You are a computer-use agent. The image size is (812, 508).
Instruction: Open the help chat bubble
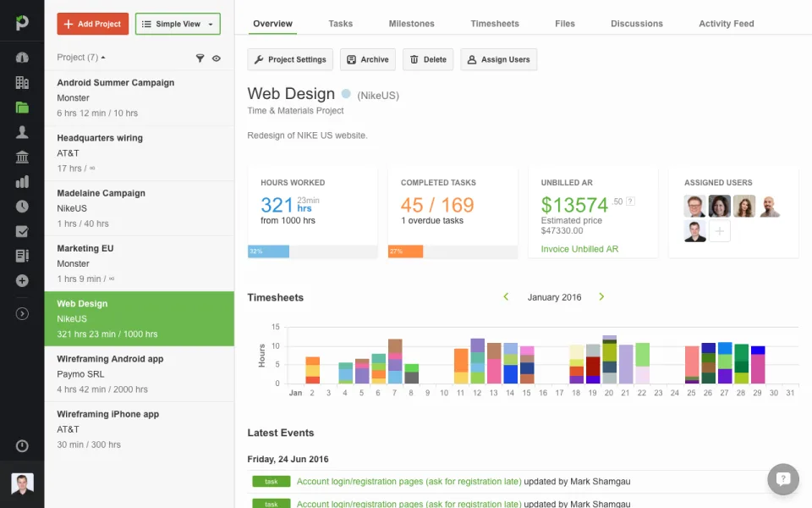point(783,479)
